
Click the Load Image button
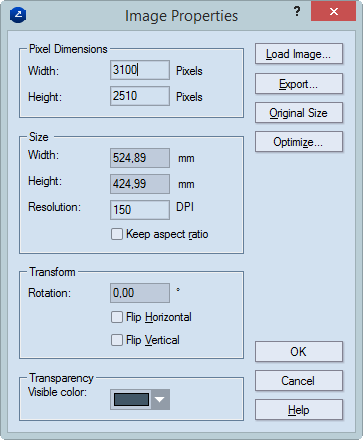click(x=299, y=54)
